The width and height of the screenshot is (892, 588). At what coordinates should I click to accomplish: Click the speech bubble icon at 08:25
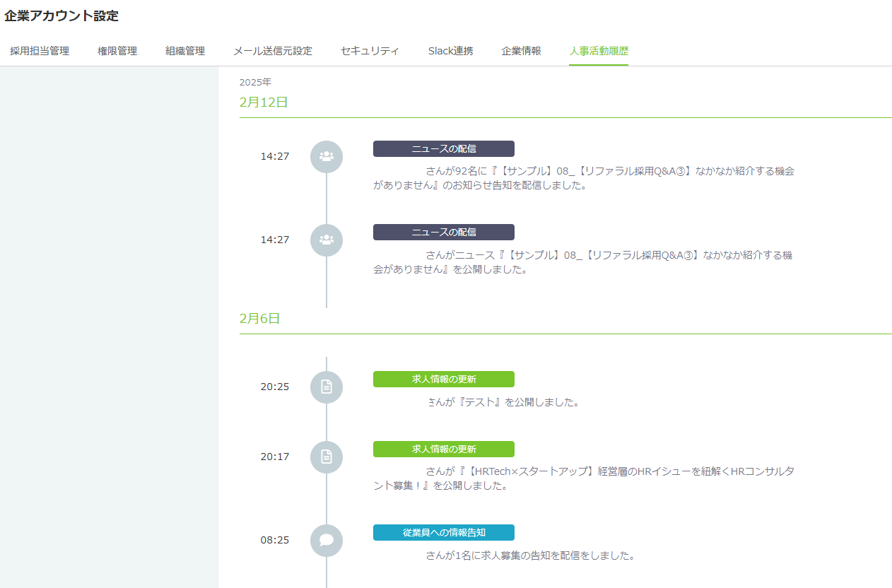tap(326, 541)
